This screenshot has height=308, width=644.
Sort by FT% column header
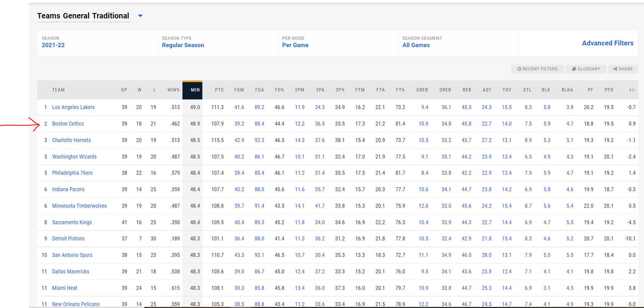[400, 90]
